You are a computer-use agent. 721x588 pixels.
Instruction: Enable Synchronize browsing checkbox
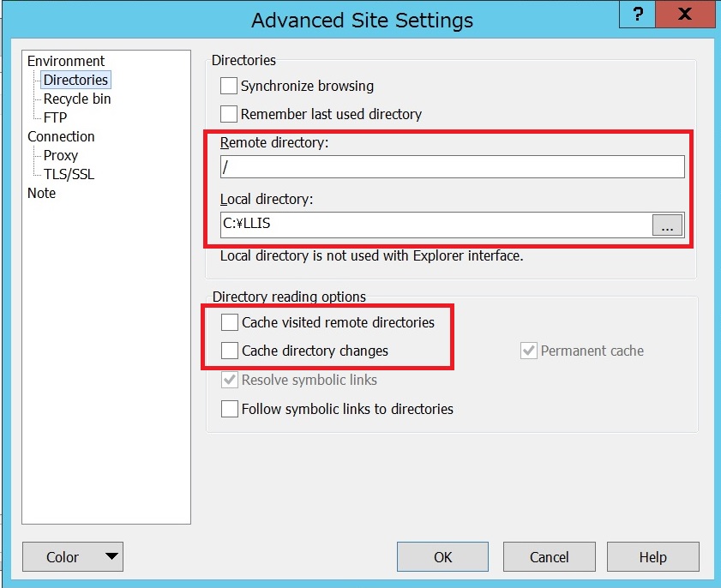(x=229, y=86)
